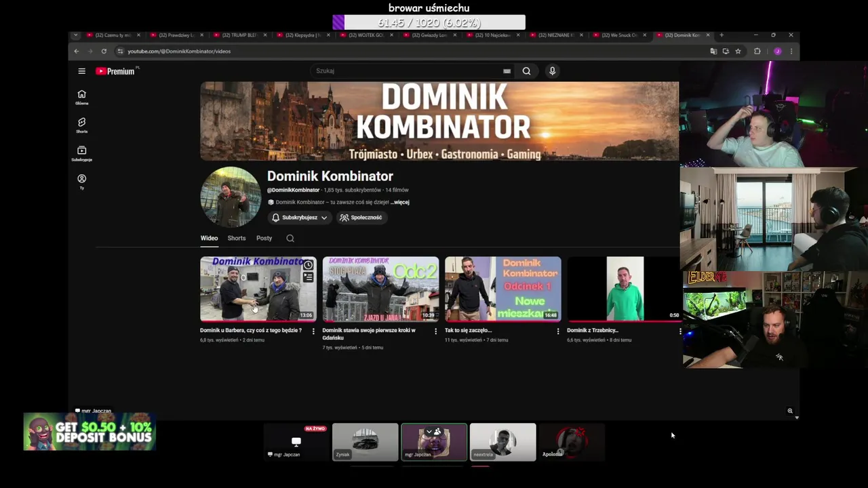Search within channel using magnifier icon by Posty
Viewport: 868px width, 488px height.
290,239
